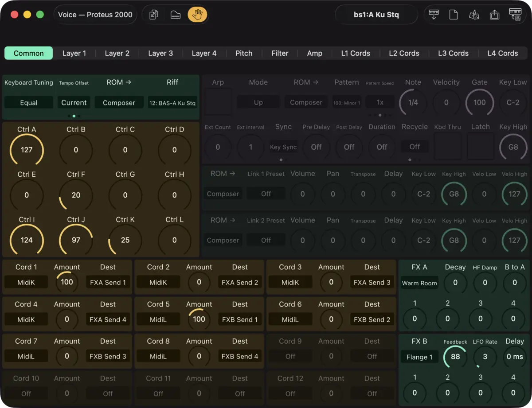Click the Arp Gate knob showing 100
The image size is (532, 408).
click(480, 102)
